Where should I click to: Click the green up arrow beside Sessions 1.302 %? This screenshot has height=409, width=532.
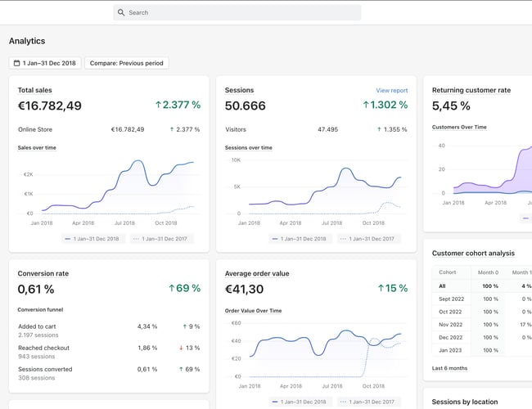click(x=366, y=105)
